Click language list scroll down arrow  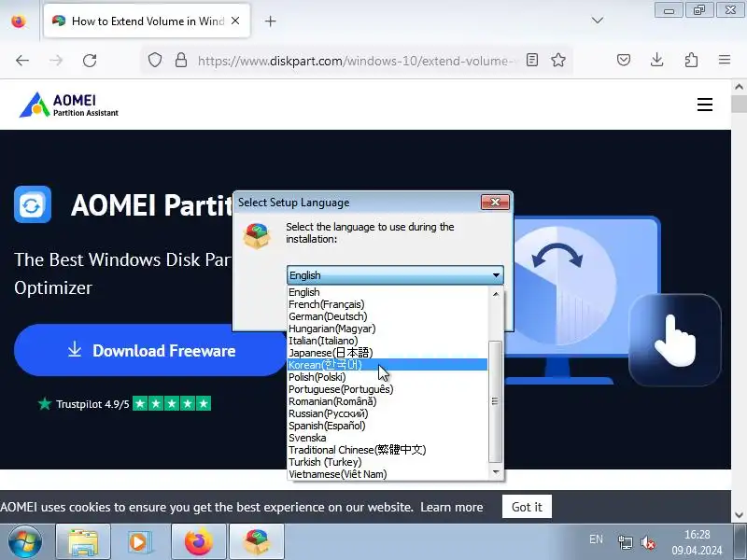coord(496,472)
